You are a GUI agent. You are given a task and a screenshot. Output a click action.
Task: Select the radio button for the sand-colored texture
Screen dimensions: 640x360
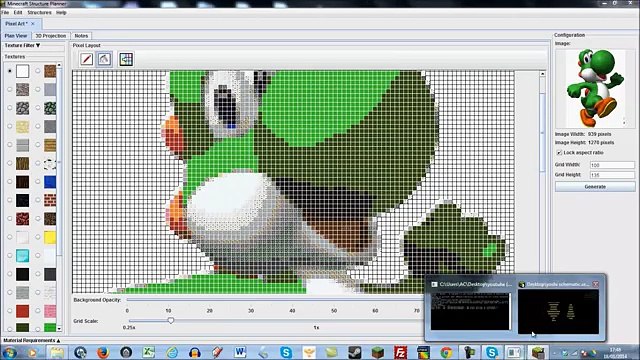(10, 126)
